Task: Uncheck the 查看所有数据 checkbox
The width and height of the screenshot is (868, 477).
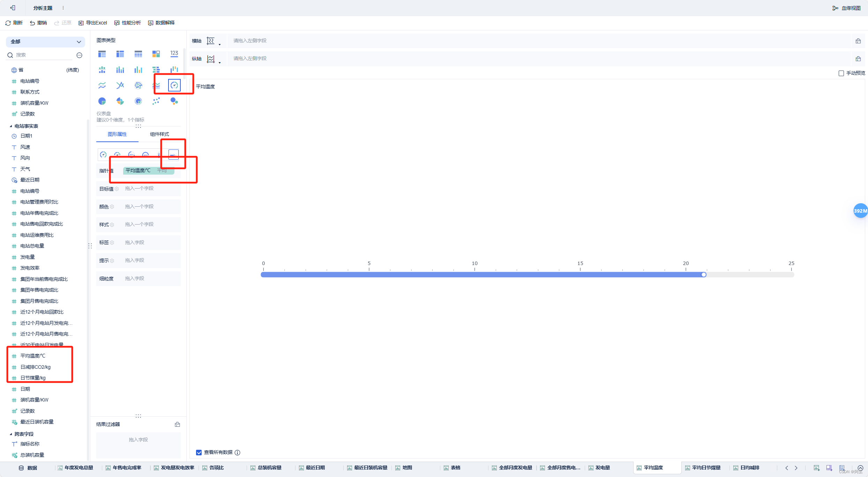Action: pyautogui.click(x=199, y=453)
